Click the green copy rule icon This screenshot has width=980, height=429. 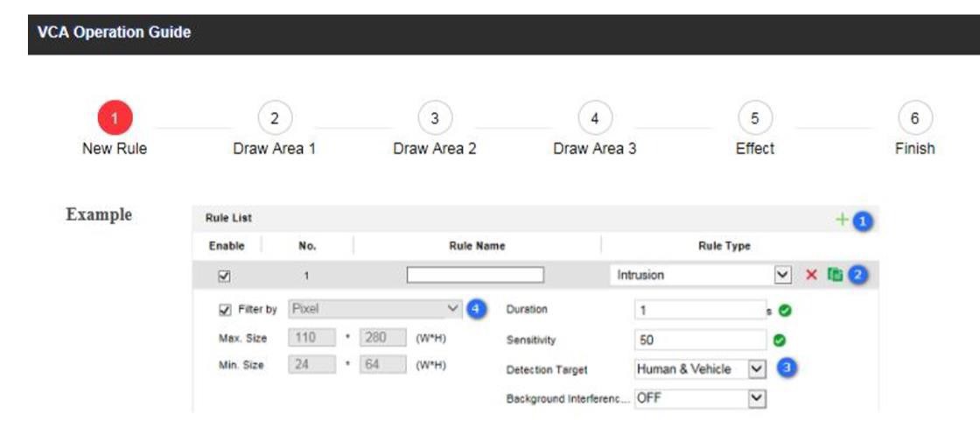click(x=834, y=275)
